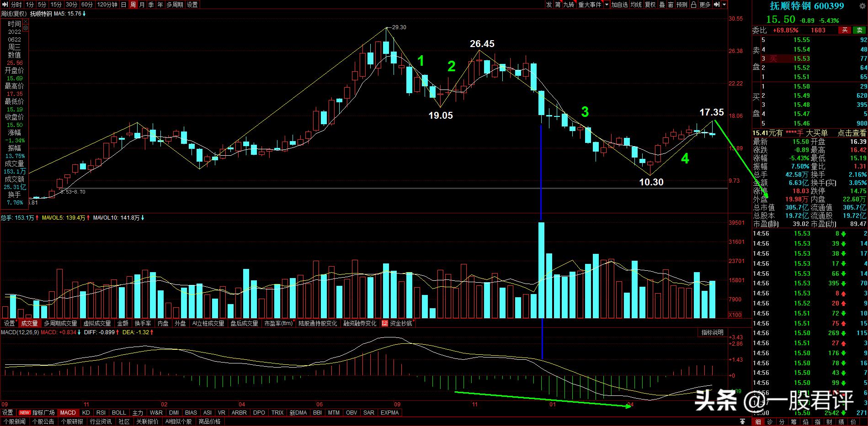Open 设置 in the volume indicator bar
The width and height of the screenshot is (868, 426).
[x=10, y=323]
